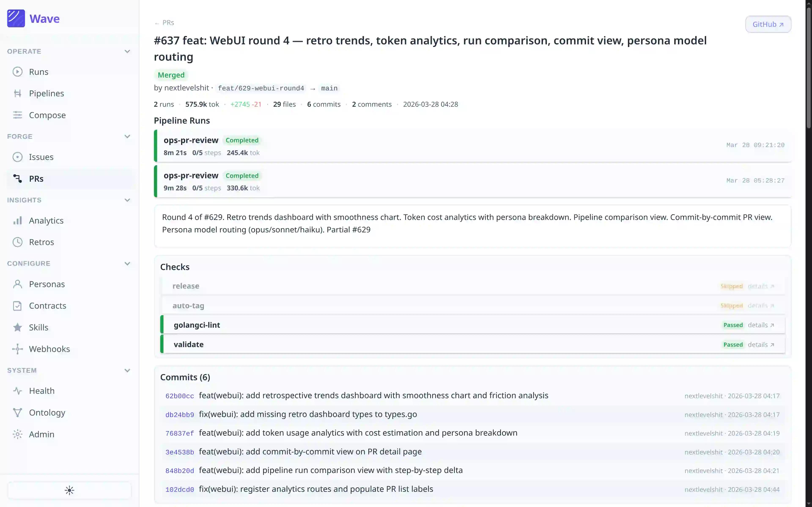Collapse the SYSTEM section chevron
Viewport: 812px width, 507px height.
pyautogui.click(x=127, y=371)
